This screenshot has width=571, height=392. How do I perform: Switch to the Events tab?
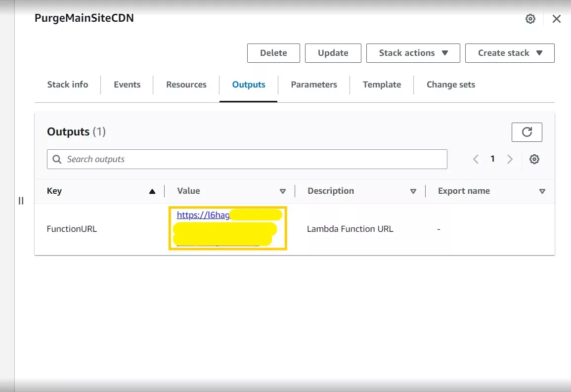127,85
